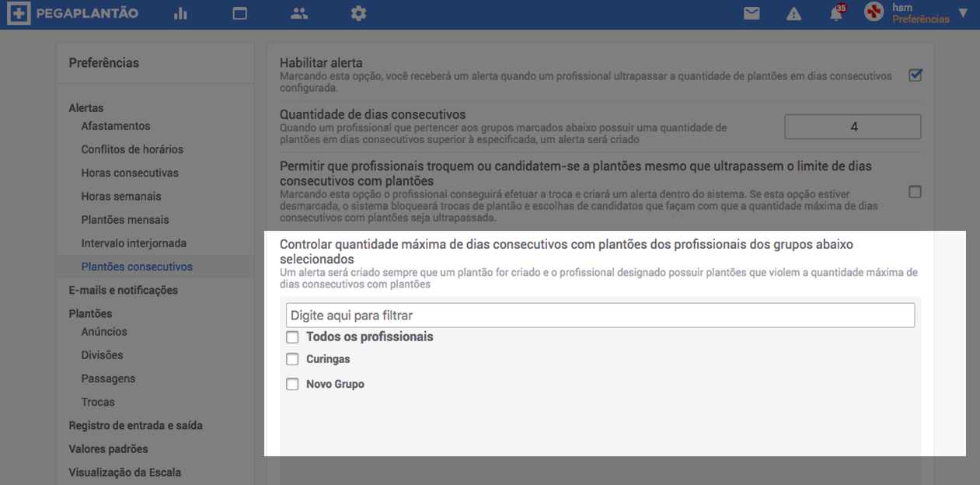Select Conflitos de horários in sidebar
This screenshot has width=980, height=485.
(x=132, y=149)
